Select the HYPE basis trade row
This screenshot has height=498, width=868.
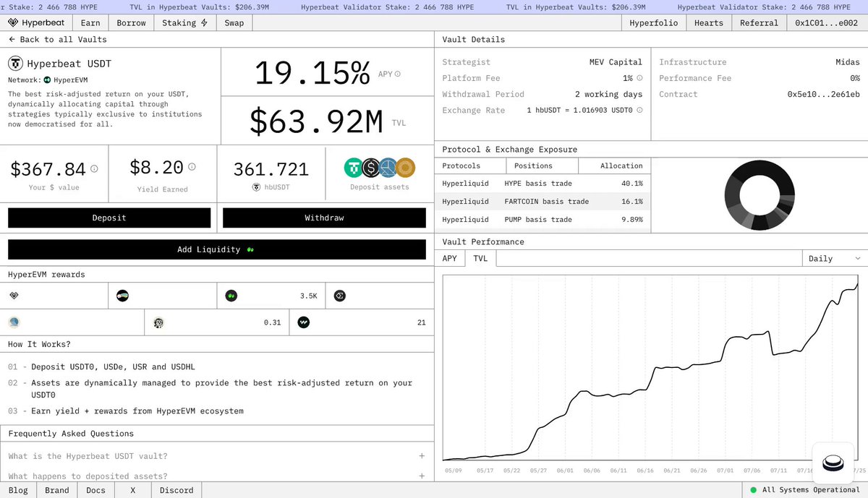[x=542, y=184]
